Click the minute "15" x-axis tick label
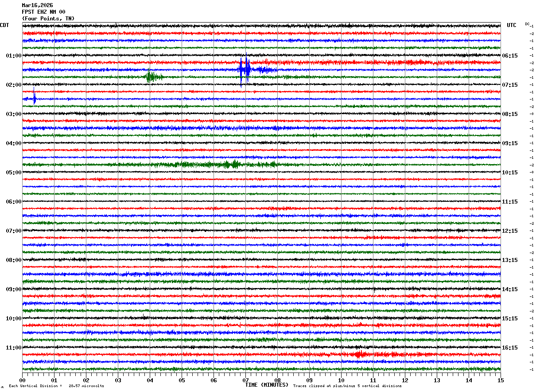Viewport: 536px width, 392px height. pos(501,380)
